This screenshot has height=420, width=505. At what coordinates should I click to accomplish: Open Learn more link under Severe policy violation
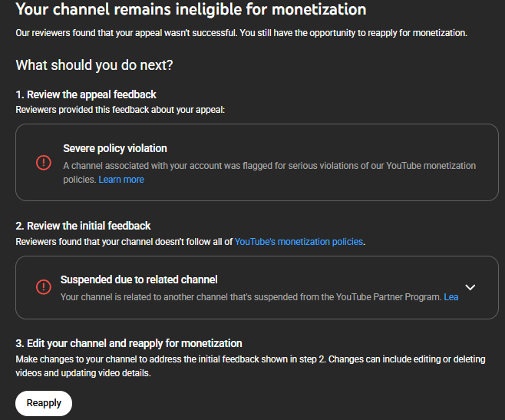point(121,180)
